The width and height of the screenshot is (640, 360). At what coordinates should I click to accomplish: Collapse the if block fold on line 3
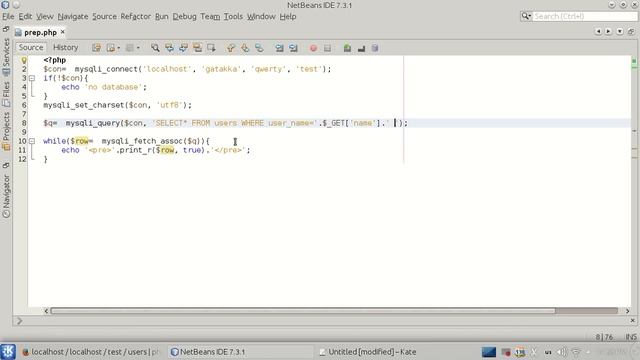point(32,78)
